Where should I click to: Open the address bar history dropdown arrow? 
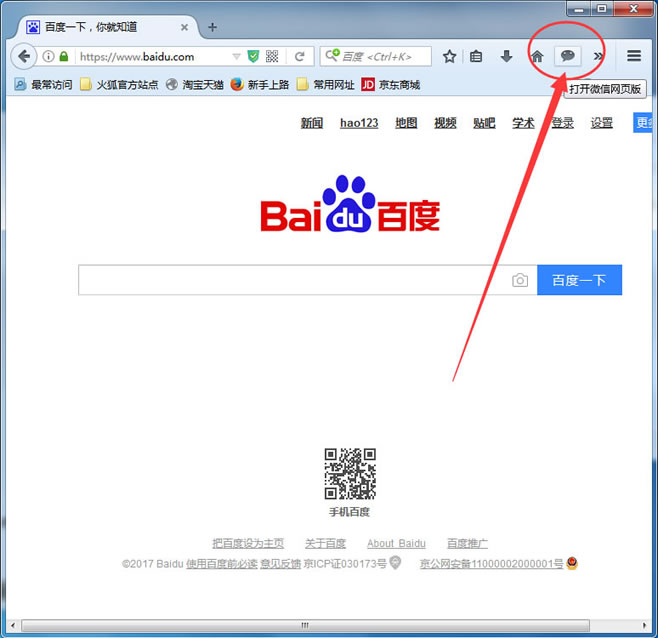[x=236, y=56]
